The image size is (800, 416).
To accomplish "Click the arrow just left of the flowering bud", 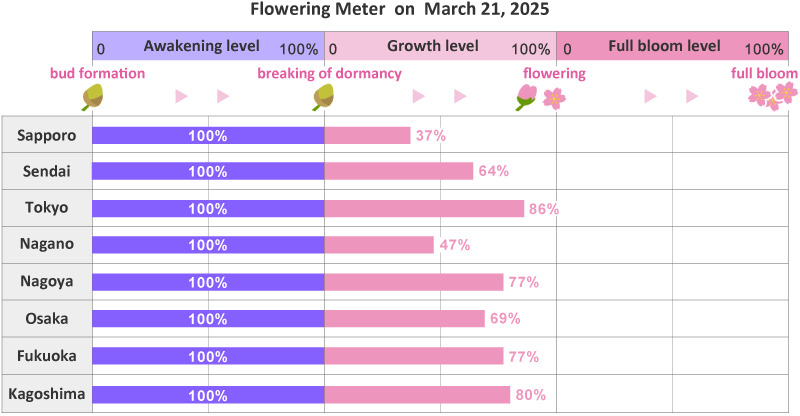I will point(460,97).
